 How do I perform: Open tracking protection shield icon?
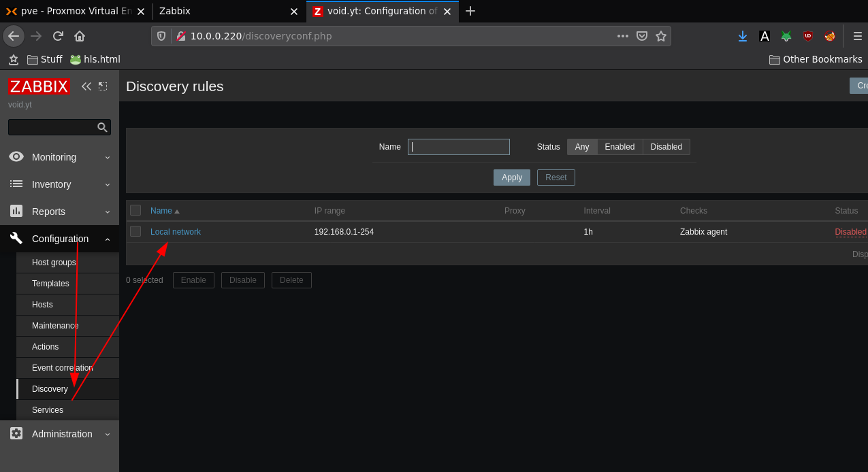pyautogui.click(x=161, y=36)
